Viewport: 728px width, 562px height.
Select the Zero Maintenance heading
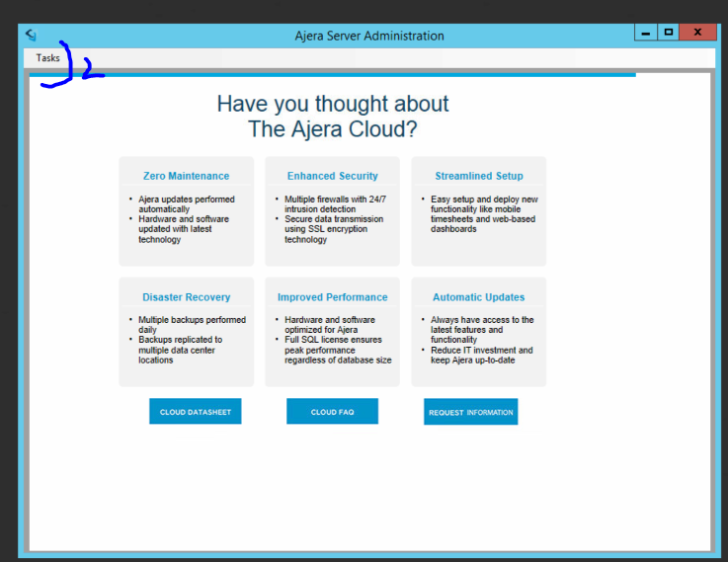[x=186, y=176]
